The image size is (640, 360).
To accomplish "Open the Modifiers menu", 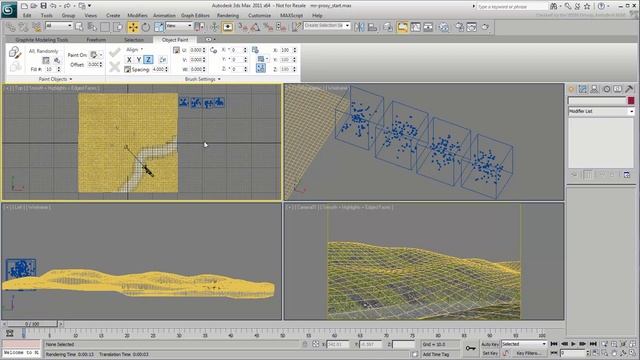I will 137,16.
